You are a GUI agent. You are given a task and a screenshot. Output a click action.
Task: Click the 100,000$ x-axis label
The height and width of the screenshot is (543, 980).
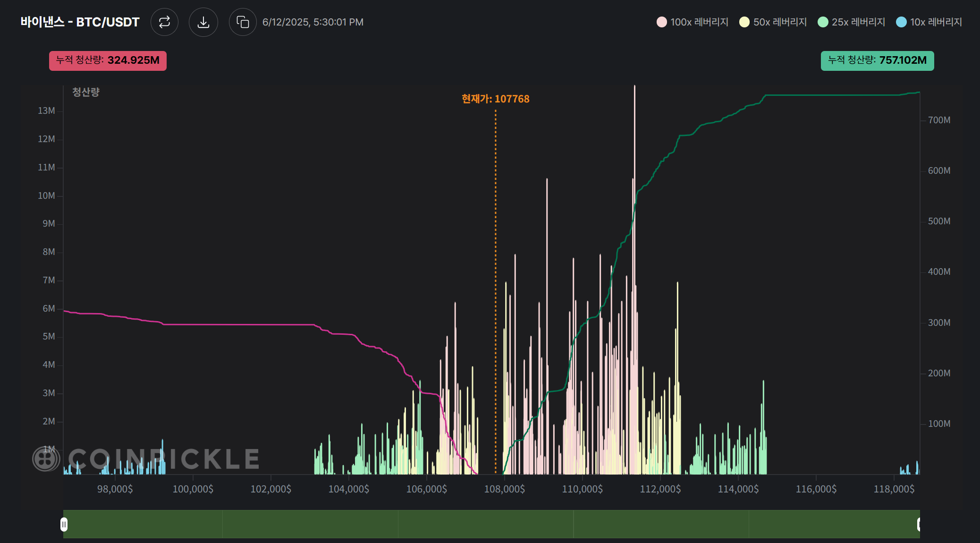(193, 489)
